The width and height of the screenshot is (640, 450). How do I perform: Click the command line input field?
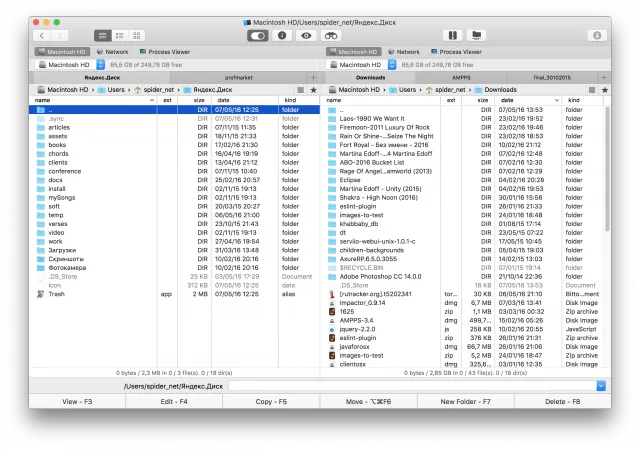(412, 386)
